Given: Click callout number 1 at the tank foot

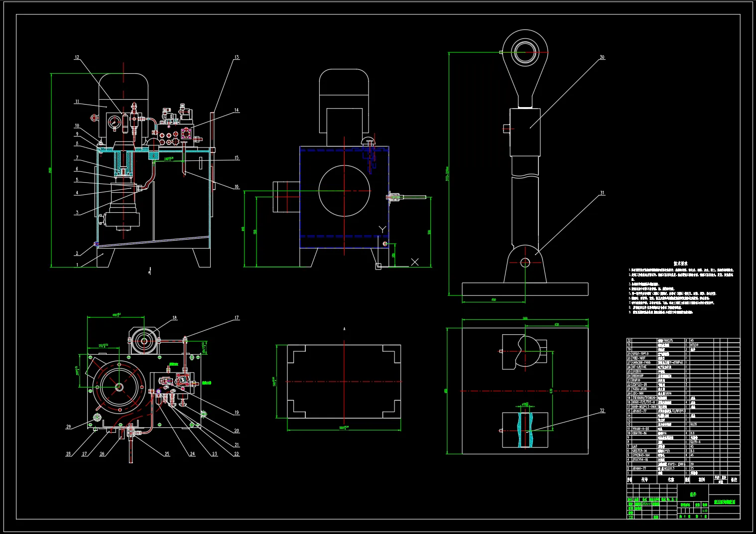Looking at the screenshot, I should [x=77, y=266].
